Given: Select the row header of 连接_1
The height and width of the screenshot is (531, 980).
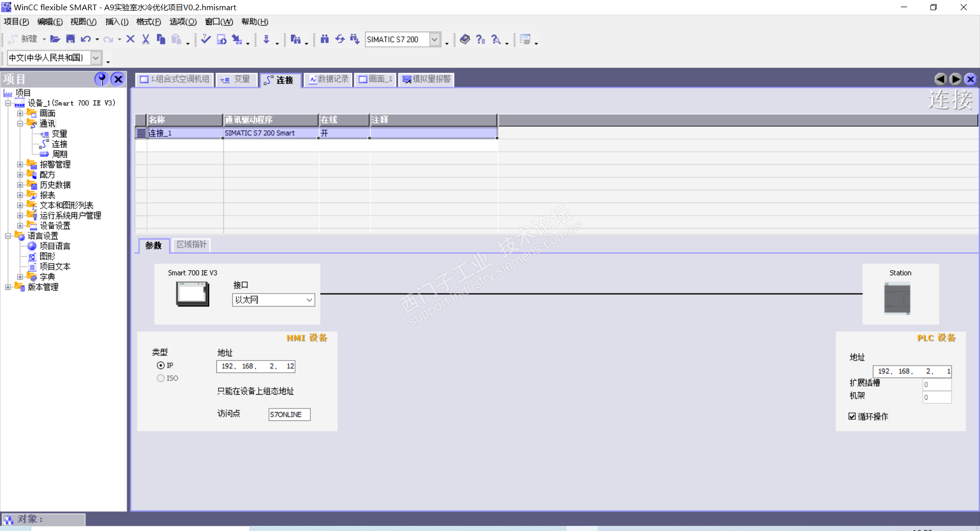Looking at the screenshot, I should (141, 133).
